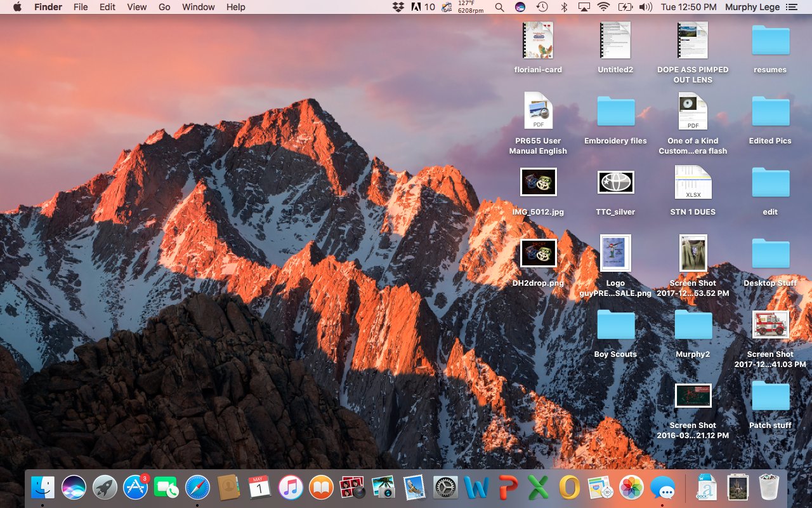Open iPhoto palm tree icon in Dock

[x=383, y=488]
